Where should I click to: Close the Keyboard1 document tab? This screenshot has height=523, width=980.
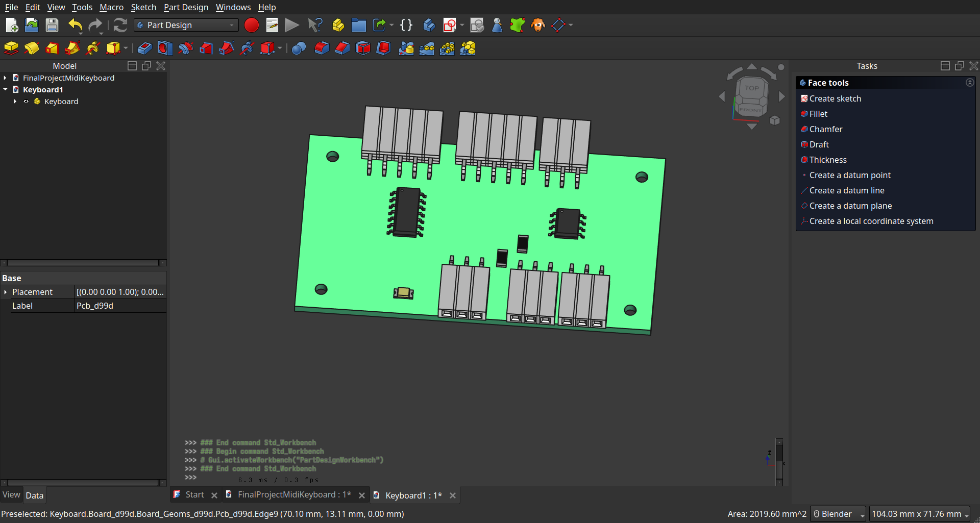tap(453, 495)
